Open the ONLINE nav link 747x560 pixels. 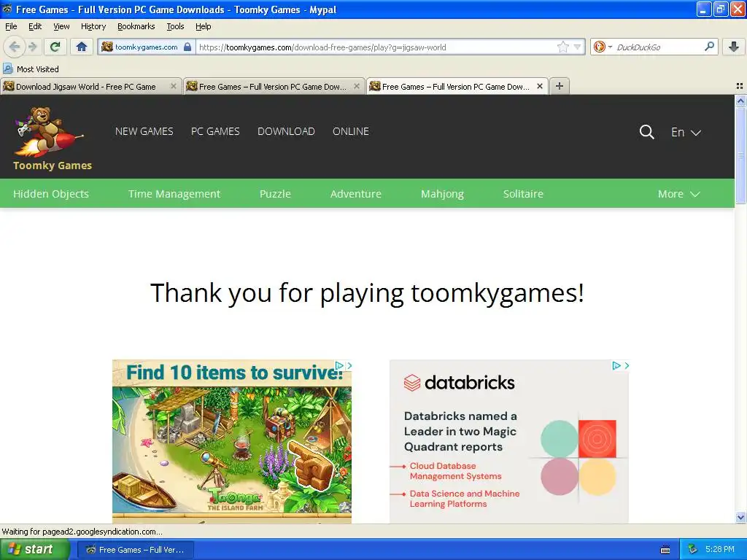(351, 131)
